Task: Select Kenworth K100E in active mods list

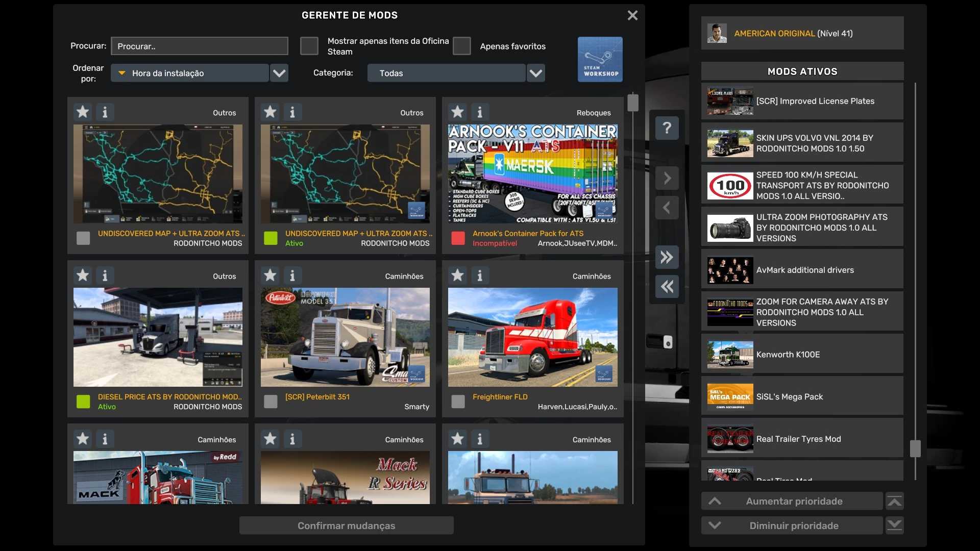Action: pos(801,354)
